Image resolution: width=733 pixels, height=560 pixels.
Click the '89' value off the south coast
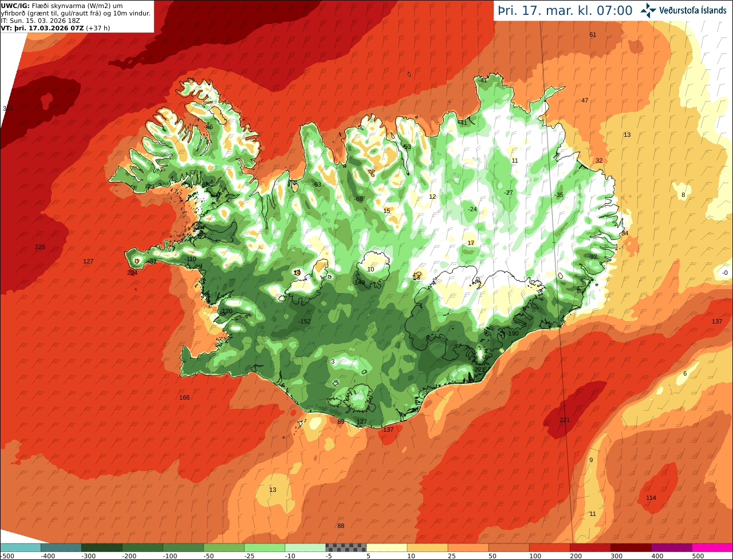point(341,422)
